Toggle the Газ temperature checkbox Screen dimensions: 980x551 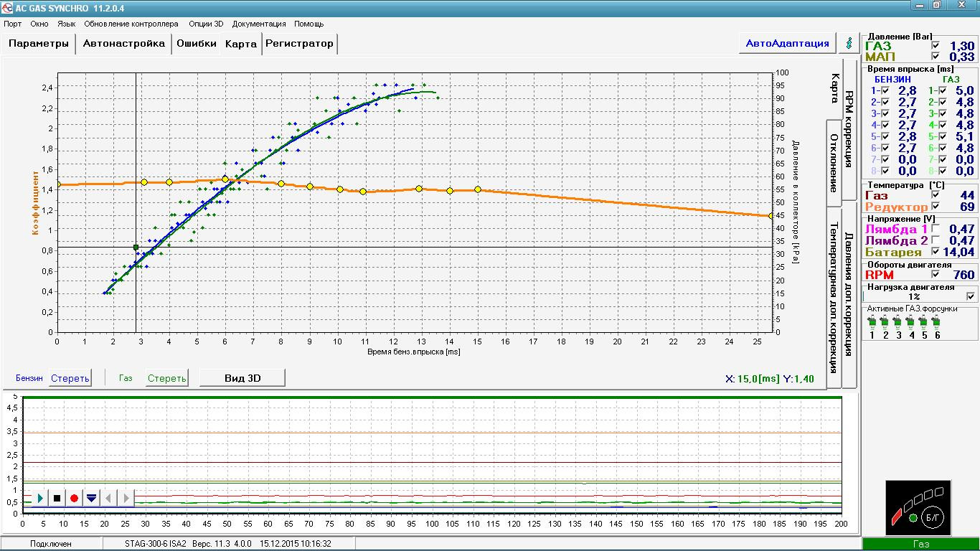pos(935,195)
